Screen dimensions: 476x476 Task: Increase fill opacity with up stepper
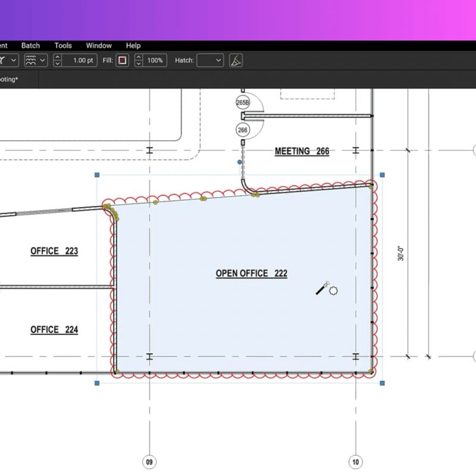point(139,57)
